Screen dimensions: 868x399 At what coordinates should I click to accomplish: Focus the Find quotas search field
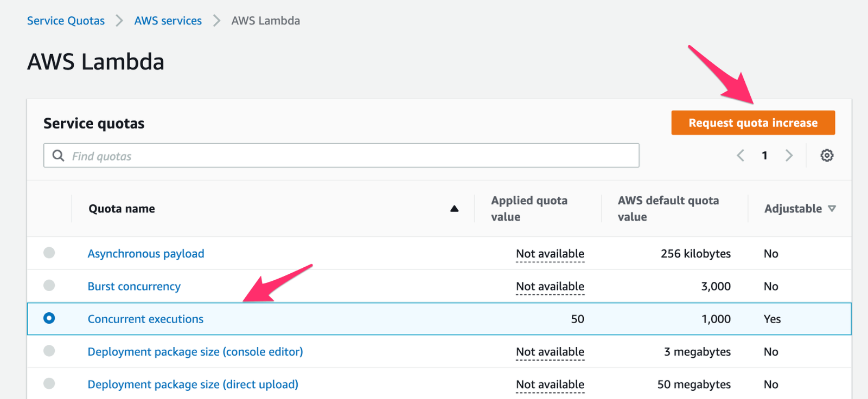point(353,156)
